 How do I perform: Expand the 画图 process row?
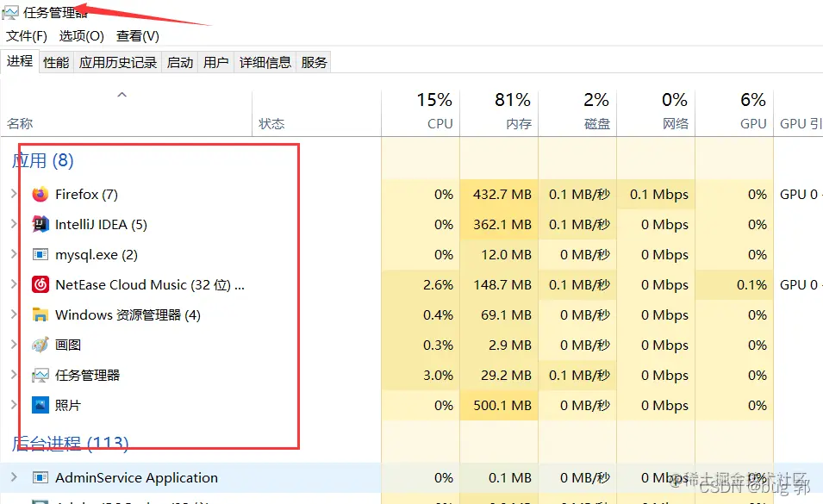[x=14, y=345]
